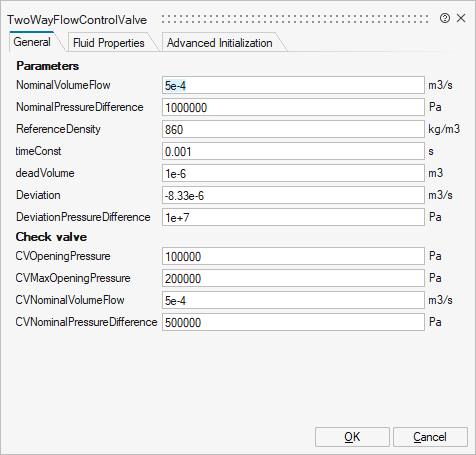
Task: Click the m3 unit beside deadVolume
Action: point(436,173)
